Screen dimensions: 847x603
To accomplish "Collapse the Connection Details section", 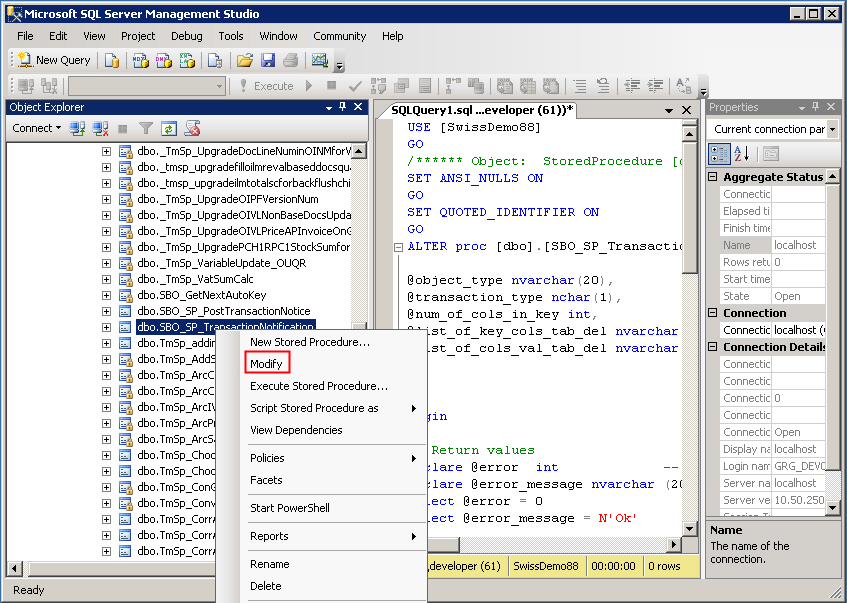I will [713, 346].
